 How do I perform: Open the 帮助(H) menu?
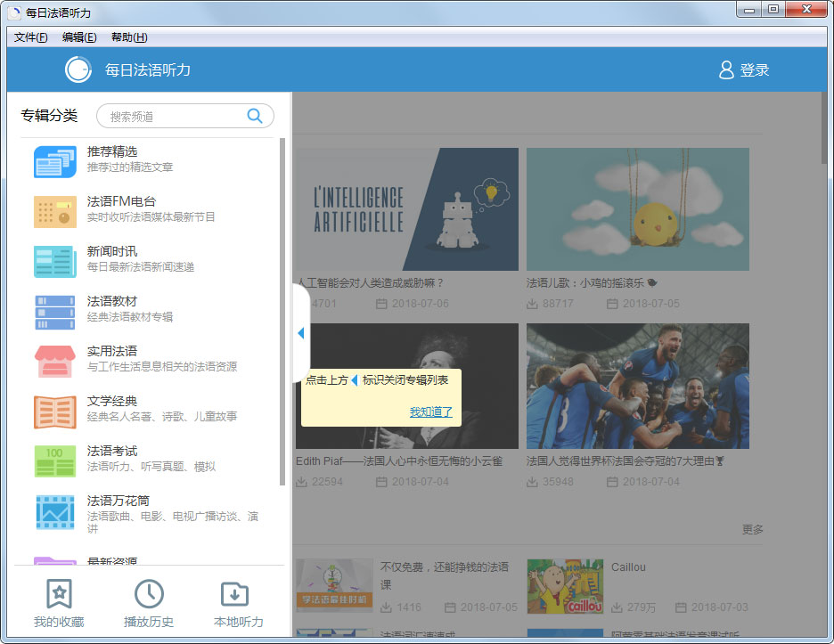[x=129, y=37]
